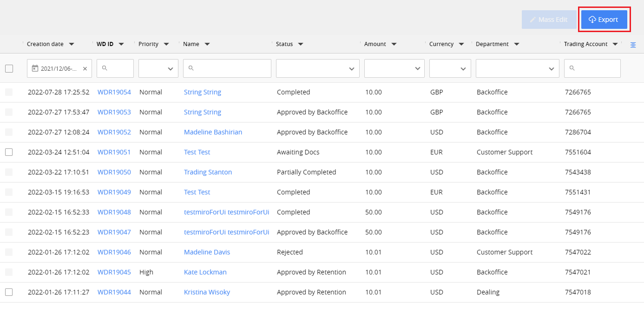This screenshot has height=314, width=644.
Task: Click the magnifier icon in the Name filter
Action: click(191, 68)
